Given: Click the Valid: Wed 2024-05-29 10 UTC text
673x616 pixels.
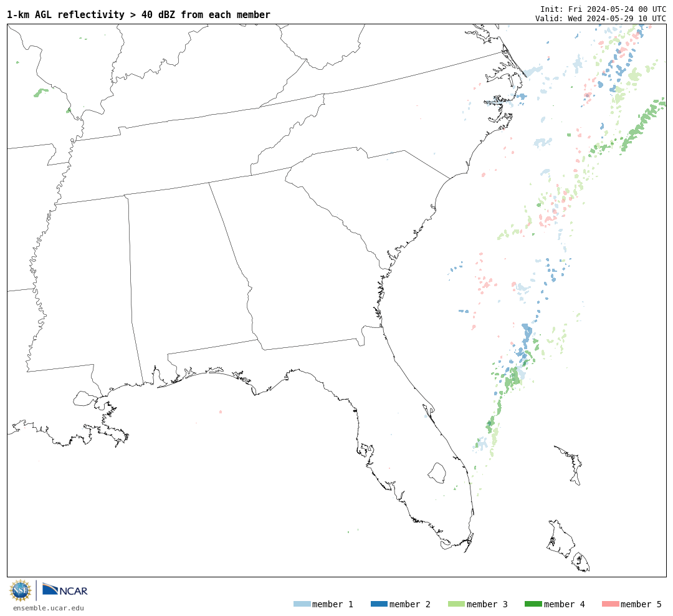Looking at the screenshot, I should [x=601, y=19].
